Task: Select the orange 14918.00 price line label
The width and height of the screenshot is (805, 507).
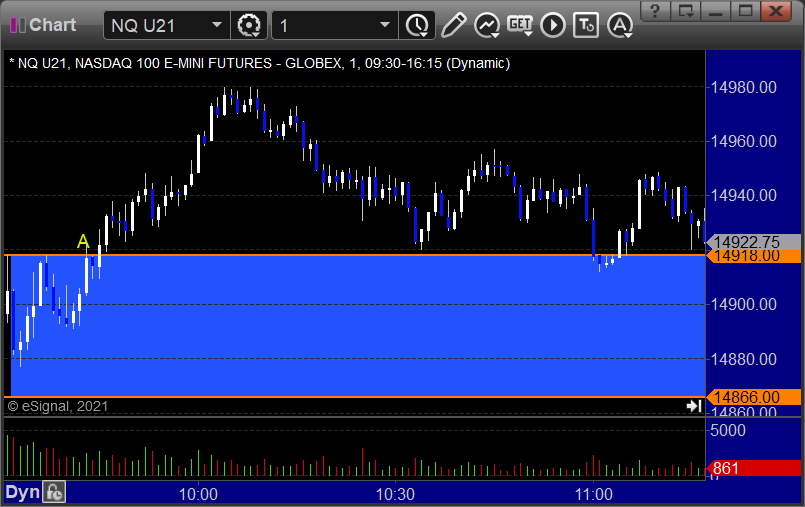Action: pos(754,256)
